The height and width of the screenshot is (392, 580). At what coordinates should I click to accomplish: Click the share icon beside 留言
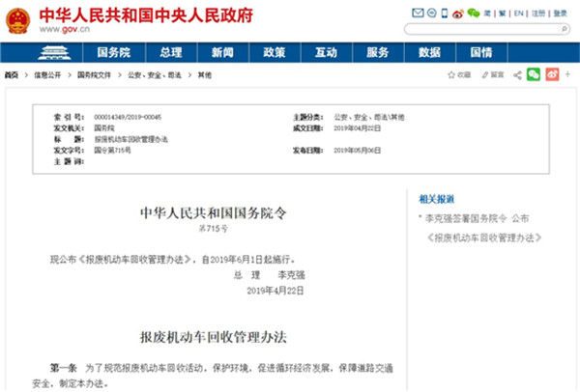click(518, 73)
